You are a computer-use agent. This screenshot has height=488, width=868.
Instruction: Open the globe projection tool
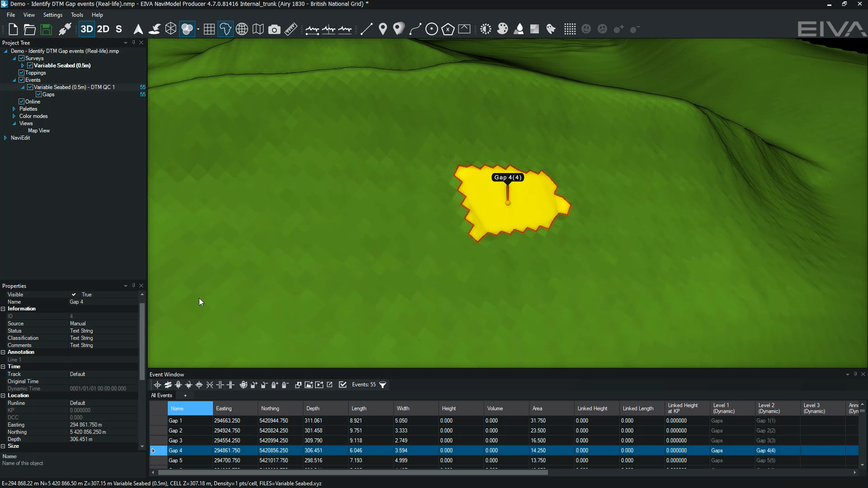click(x=242, y=28)
